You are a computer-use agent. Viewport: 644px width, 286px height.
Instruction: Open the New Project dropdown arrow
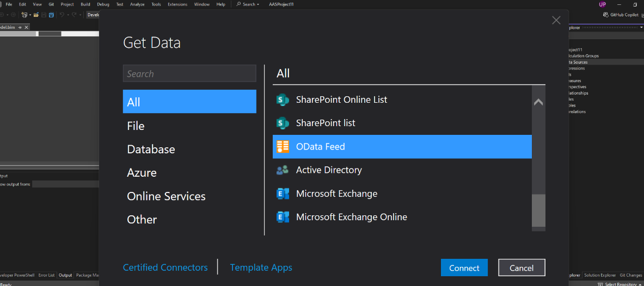30,15
